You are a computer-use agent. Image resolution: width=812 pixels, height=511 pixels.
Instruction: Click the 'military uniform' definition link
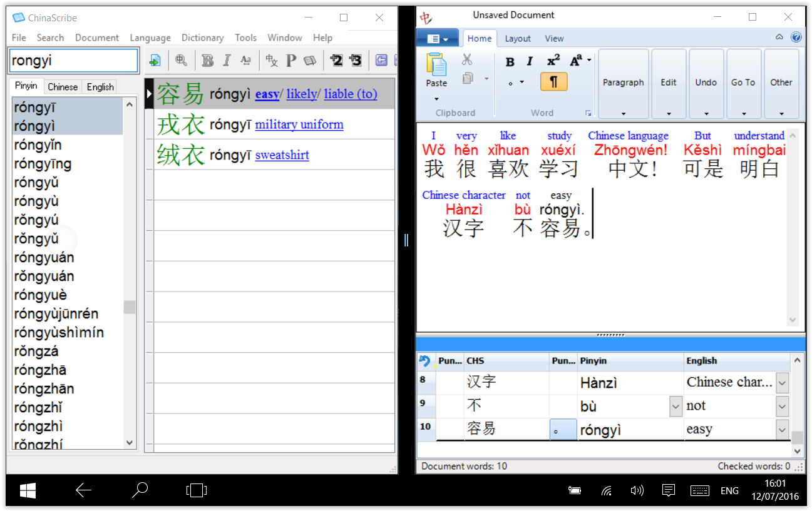click(299, 124)
